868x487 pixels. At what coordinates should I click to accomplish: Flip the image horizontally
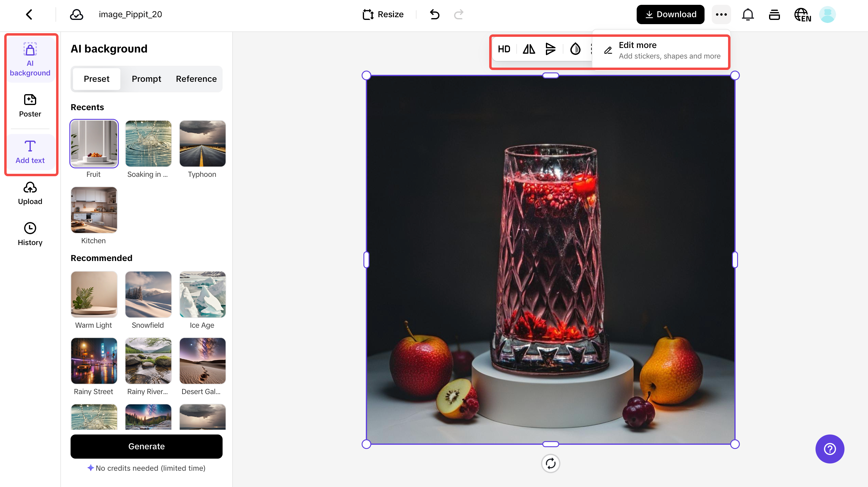click(x=529, y=49)
